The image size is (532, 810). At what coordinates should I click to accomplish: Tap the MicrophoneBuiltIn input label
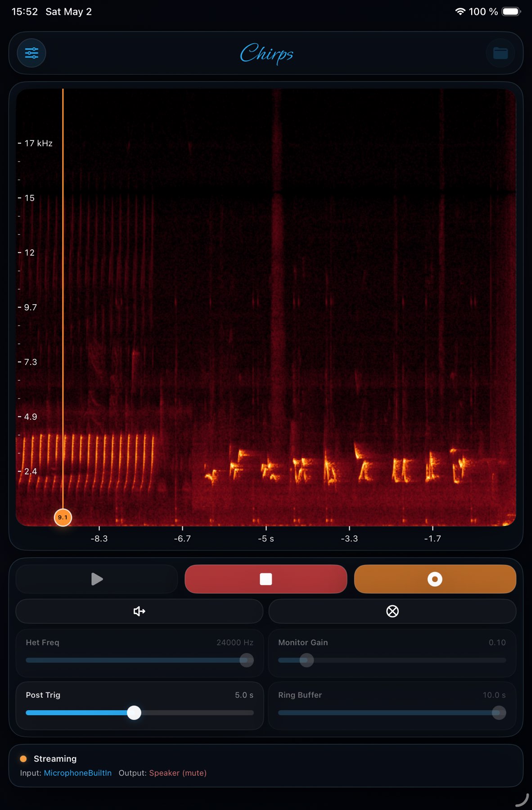[x=77, y=773]
